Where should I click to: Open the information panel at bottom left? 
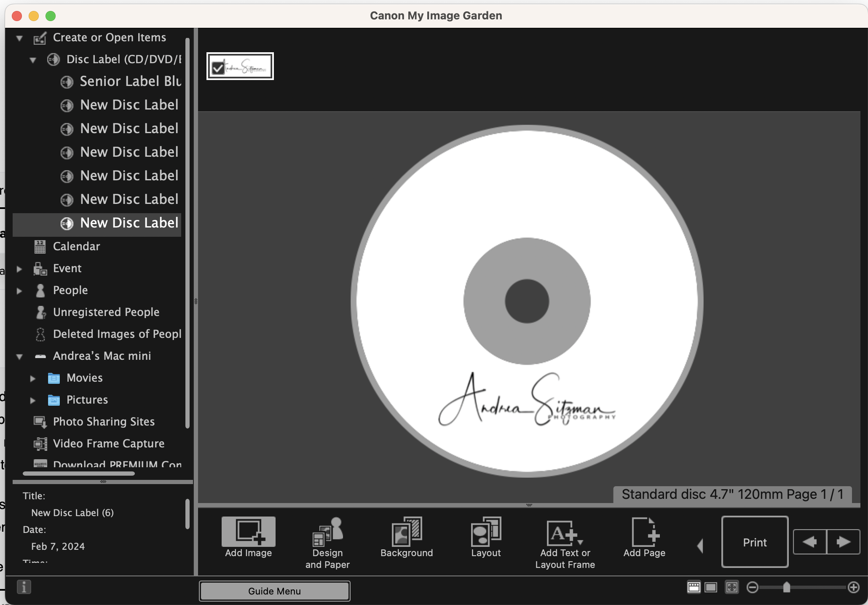pyautogui.click(x=24, y=587)
